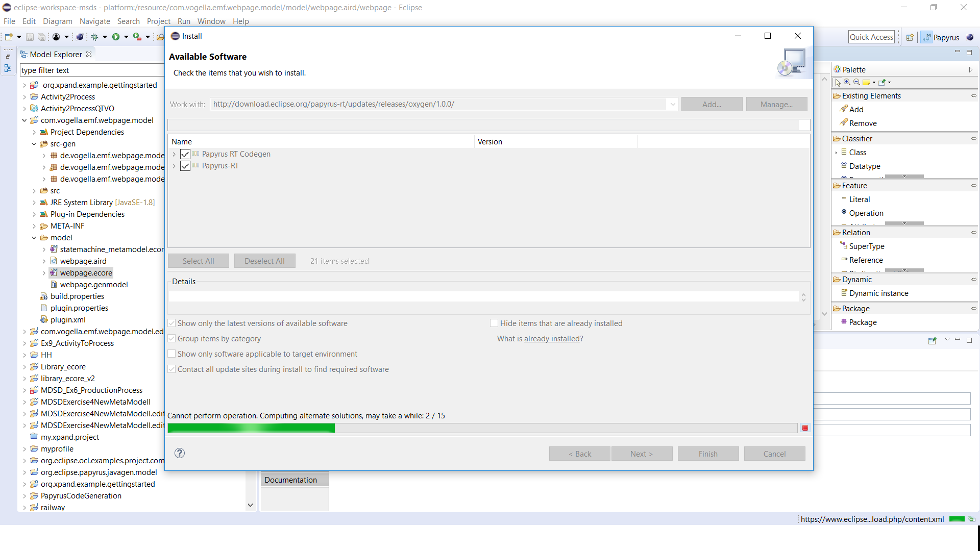Click the Zoom Out tool in Palette
The height and width of the screenshot is (551, 980).
click(x=857, y=82)
